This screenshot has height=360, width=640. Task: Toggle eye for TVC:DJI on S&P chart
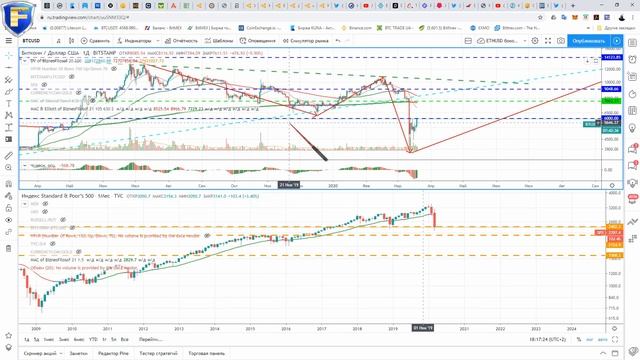click(52, 244)
